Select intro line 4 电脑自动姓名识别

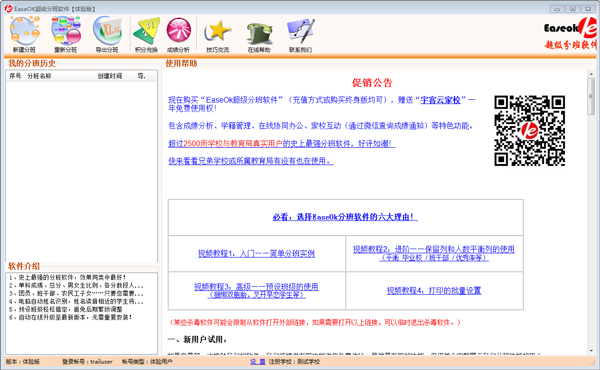[76, 302]
